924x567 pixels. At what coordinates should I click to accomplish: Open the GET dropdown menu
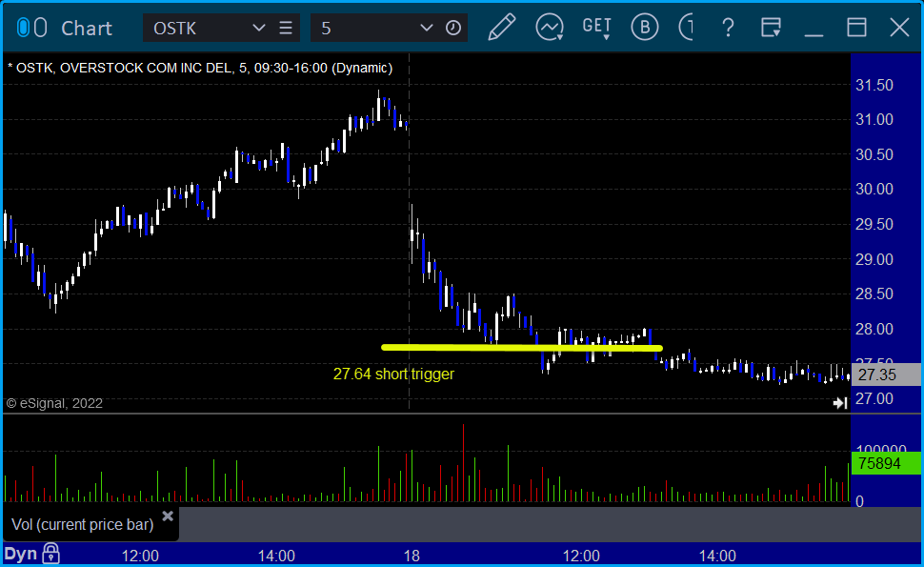(597, 28)
